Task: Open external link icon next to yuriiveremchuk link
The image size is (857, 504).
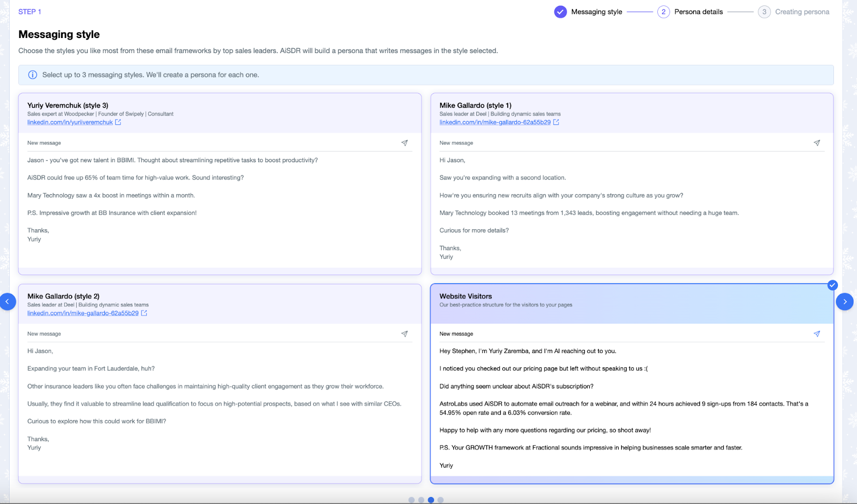Action: 118,122
